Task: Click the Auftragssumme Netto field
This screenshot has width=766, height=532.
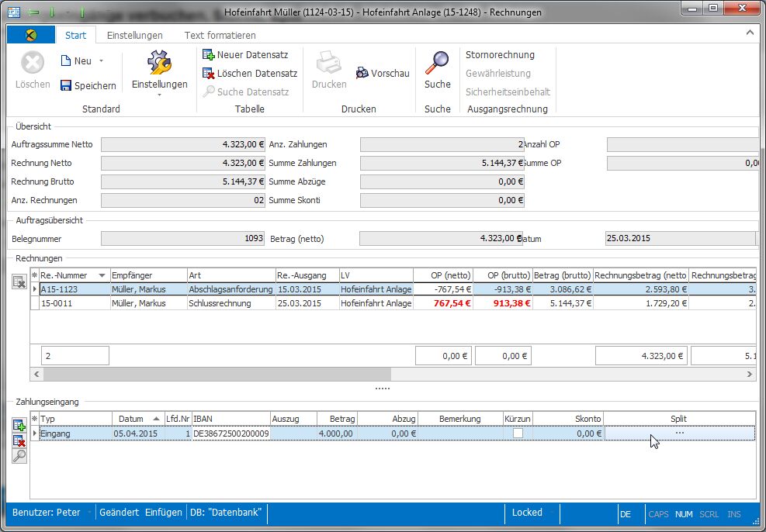Action: click(182, 144)
